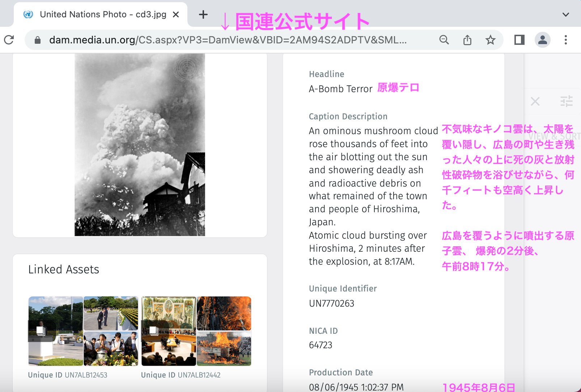Image resolution: width=581 pixels, height=392 pixels.
Task: Open the Chrome three-dot menu
Action: pos(566,40)
